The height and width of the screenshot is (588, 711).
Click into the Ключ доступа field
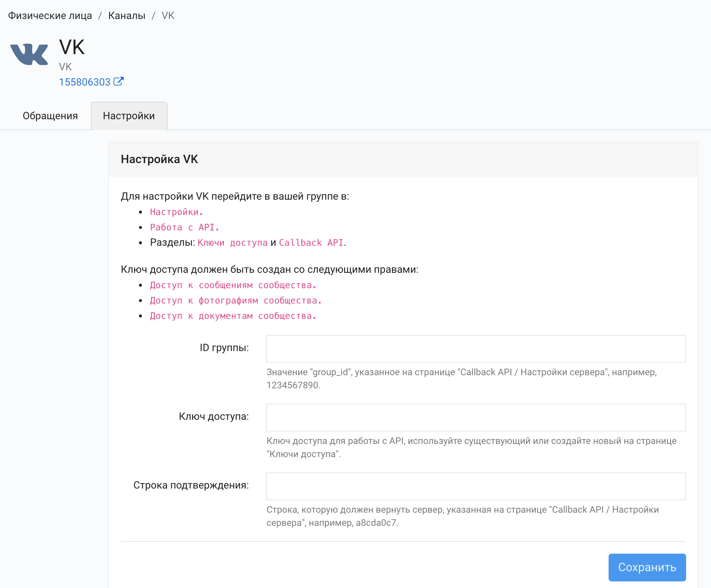click(476, 418)
